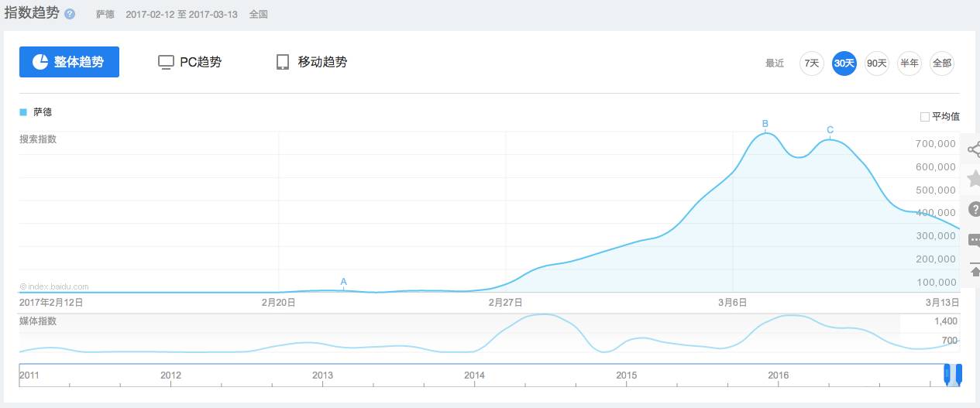Viewport: 980px width, 408px height.
Task: Open the 整体趋势 tab
Action: pyautogui.click(x=69, y=62)
